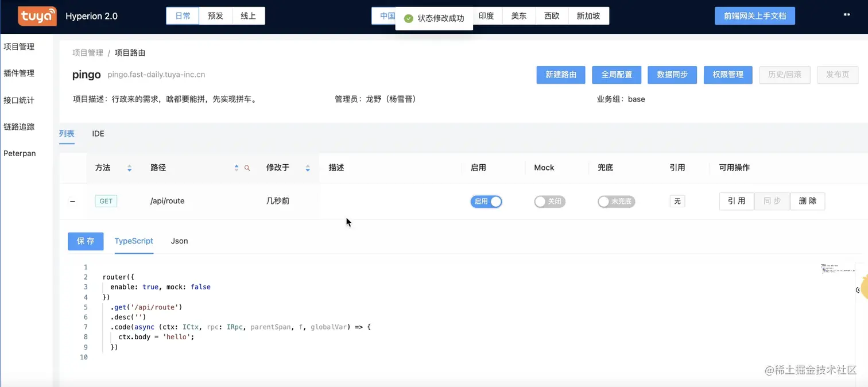Open Peterpan in sidebar
This screenshot has height=387, width=868.
pyautogui.click(x=20, y=153)
